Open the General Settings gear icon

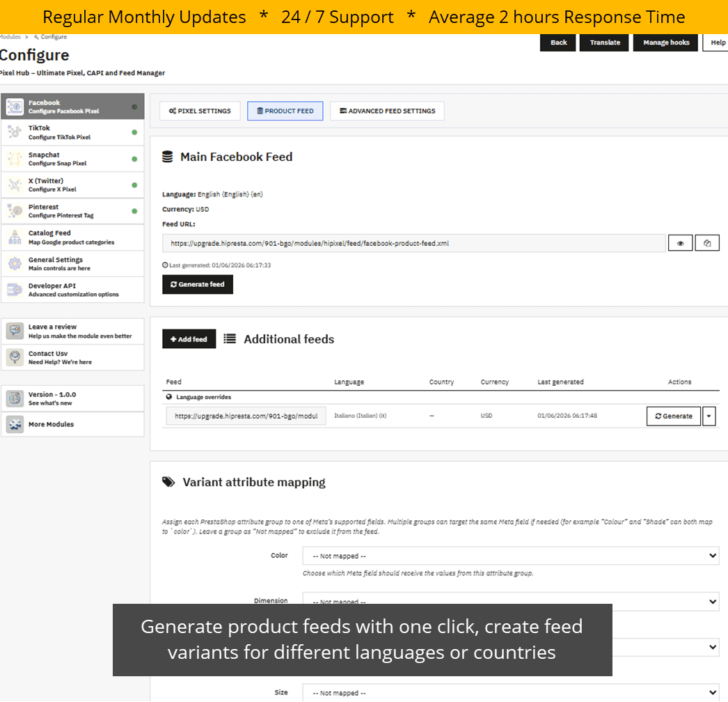15,263
